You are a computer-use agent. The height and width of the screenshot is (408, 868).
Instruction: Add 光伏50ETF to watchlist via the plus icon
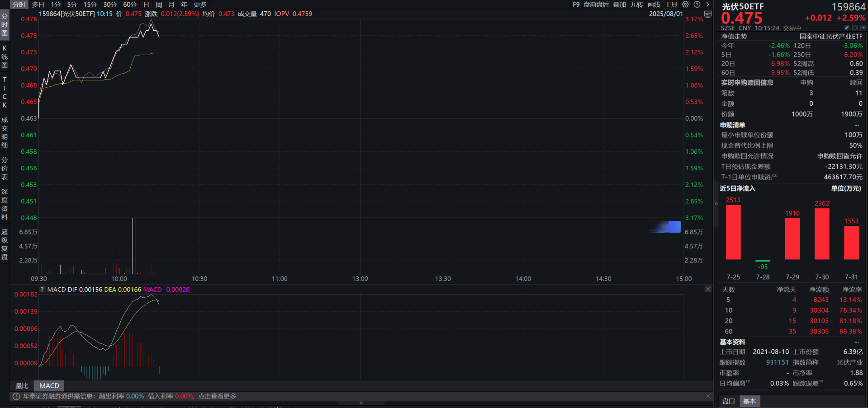[863, 28]
